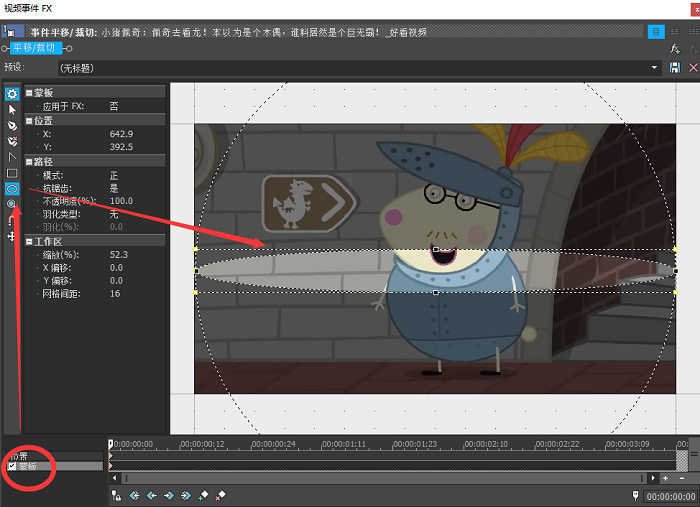Select the normal edit arrow tool
The image size is (700, 507).
[12, 110]
